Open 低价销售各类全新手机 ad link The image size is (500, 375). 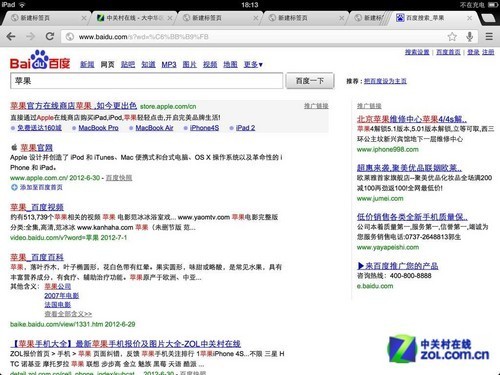pos(412,217)
